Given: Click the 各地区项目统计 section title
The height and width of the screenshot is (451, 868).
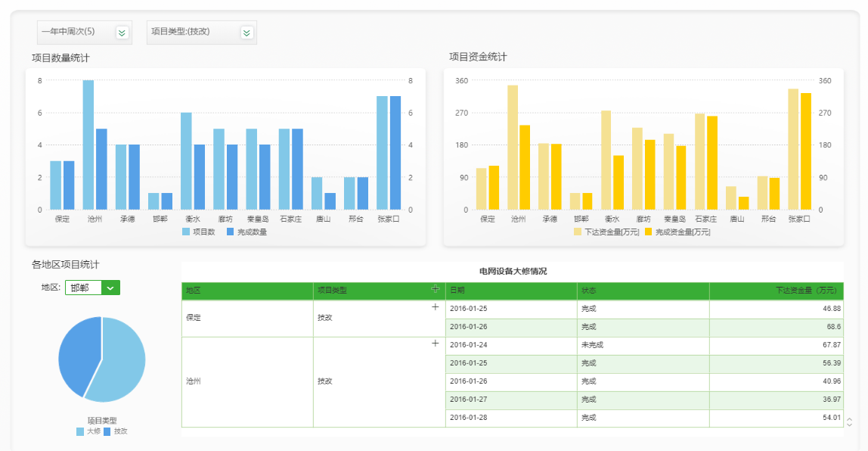Looking at the screenshot, I should click(65, 264).
